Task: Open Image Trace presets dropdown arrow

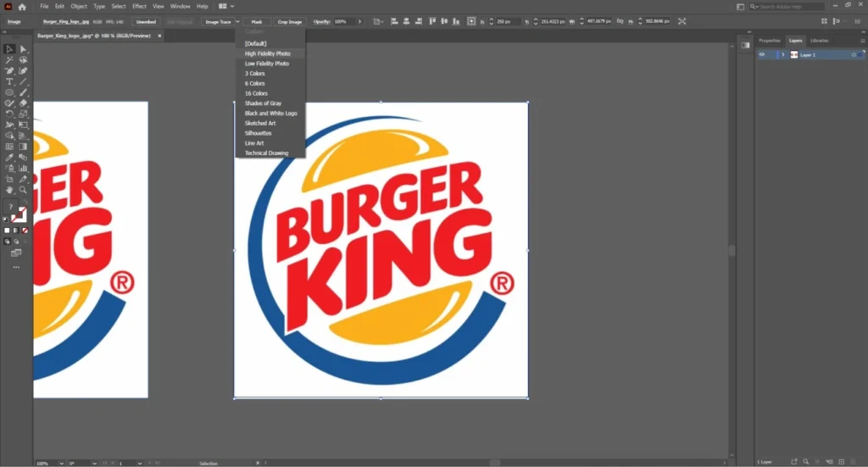Action: pyautogui.click(x=237, y=21)
